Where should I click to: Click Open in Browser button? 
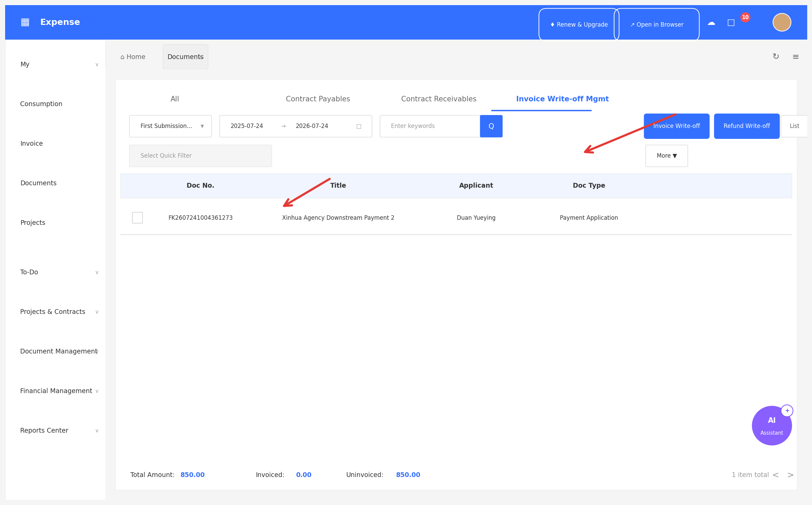pyautogui.click(x=657, y=25)
